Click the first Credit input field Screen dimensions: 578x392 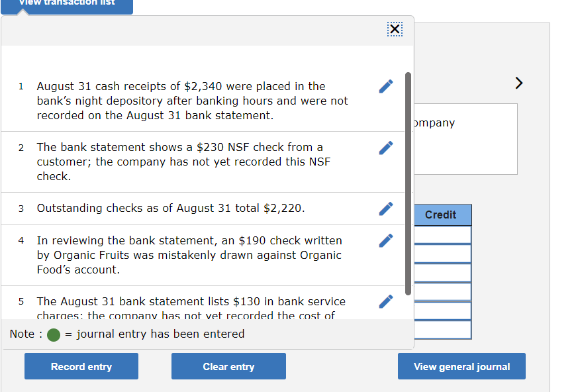click(442, 234)
